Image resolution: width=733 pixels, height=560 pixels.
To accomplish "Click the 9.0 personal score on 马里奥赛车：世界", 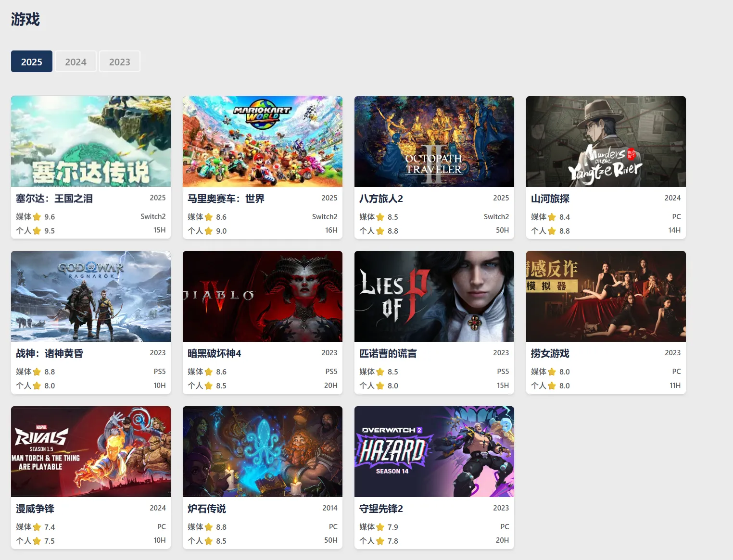I will pos(221,231).
